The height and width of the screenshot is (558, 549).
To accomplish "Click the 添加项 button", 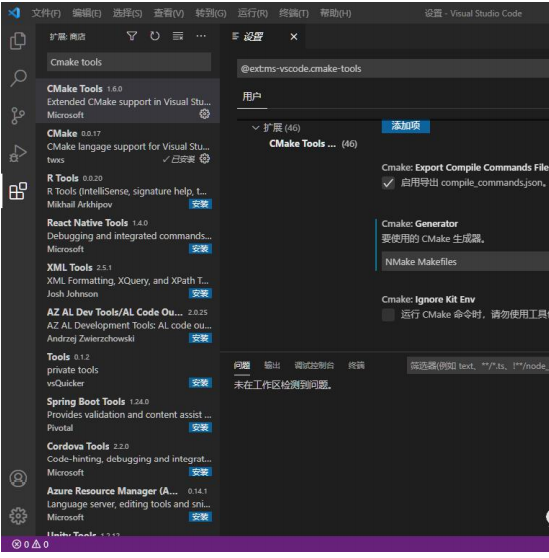I will pyautogui.click(x=406, y=126).
